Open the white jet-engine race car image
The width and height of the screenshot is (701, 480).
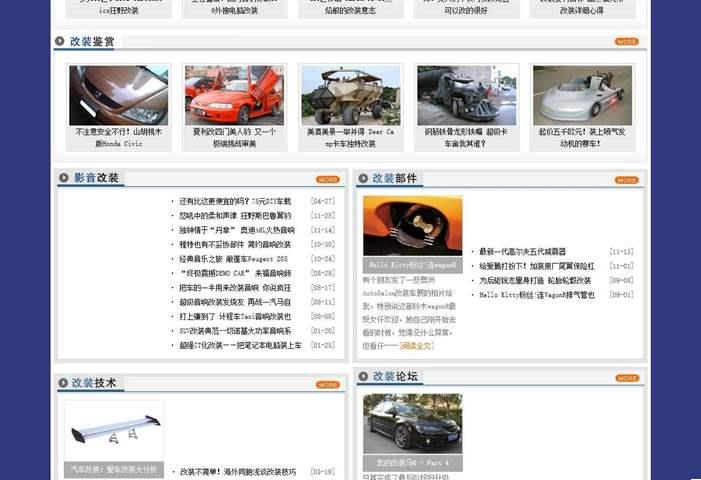[582, 96]
